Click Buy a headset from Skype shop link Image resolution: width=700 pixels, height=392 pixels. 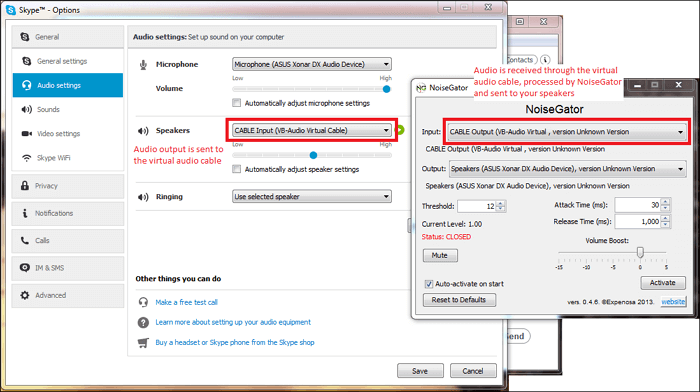(x=234, y=342)
